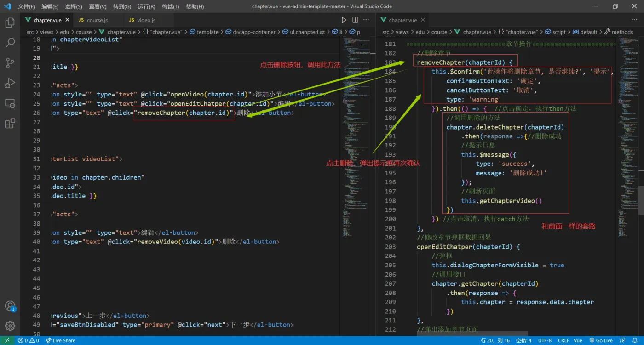Open the Accounts menu with badge 3
Image resolution: width=644 pixels, height=345 pixels.
10,306
